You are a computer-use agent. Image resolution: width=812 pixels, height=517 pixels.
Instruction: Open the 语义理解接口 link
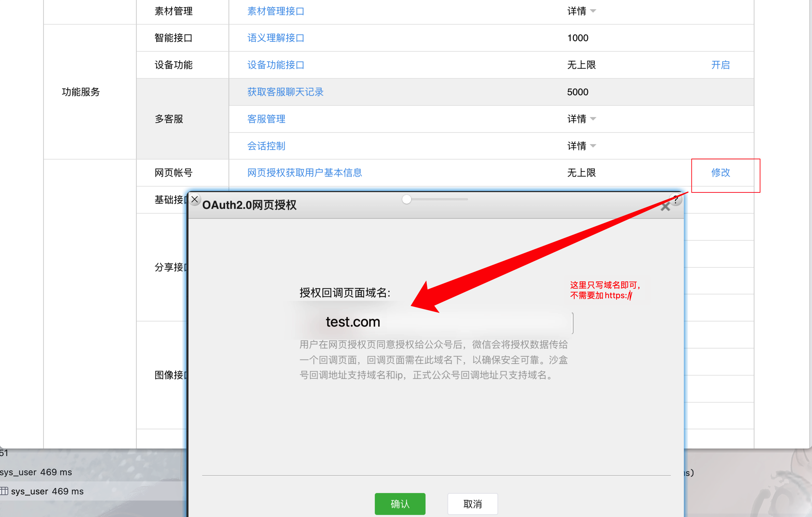pyautogui.click(x=275, y=38)
